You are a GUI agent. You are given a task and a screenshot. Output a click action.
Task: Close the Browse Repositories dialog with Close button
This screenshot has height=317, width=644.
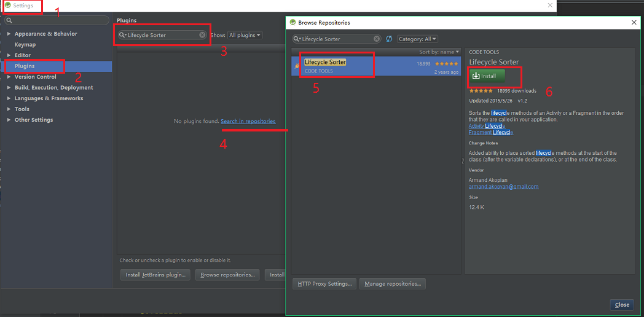pyautogui.click(x=622, y=305)
